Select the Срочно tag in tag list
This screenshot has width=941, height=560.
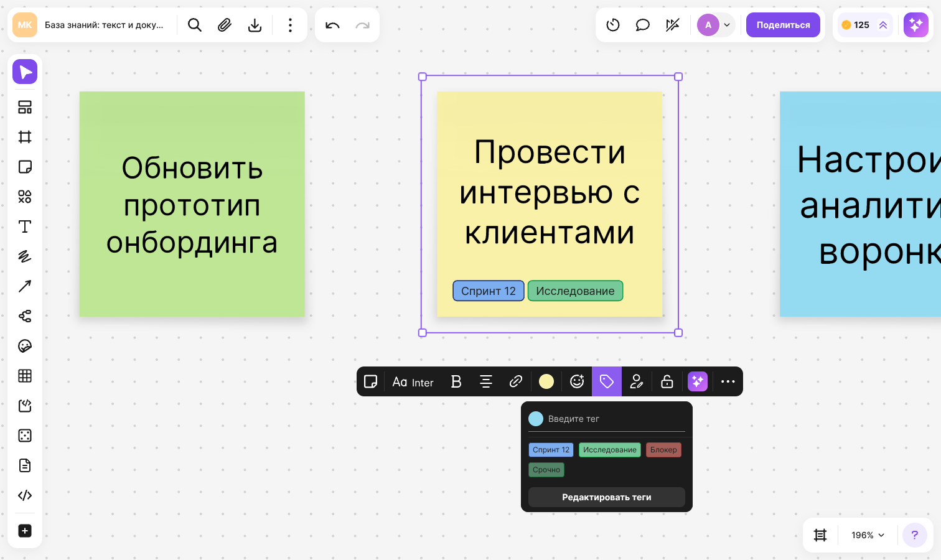546,470
